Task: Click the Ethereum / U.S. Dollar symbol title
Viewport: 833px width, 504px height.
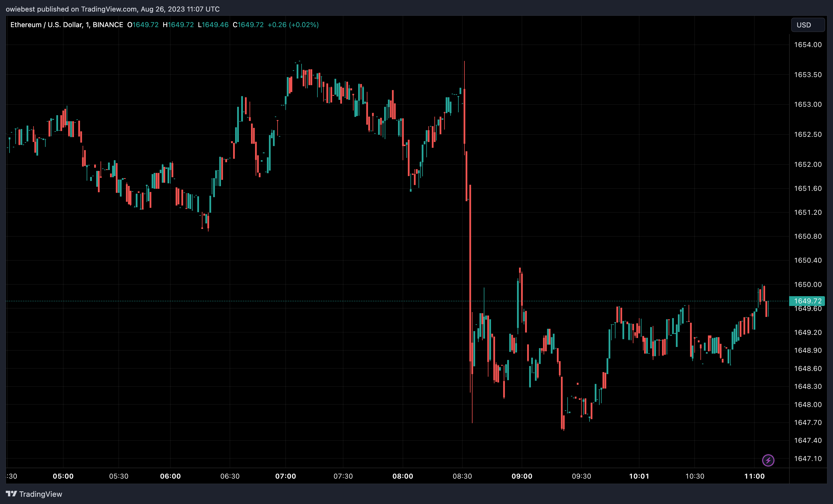Action: coord(67,25)
